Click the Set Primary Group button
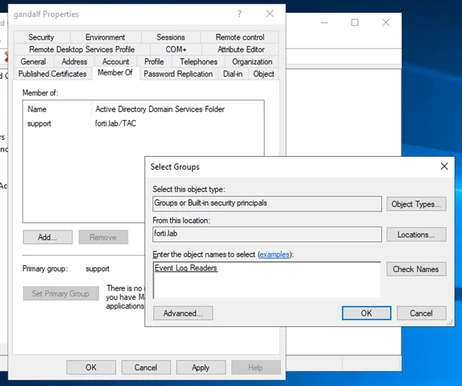This screenshot has height=386, width=462. point(61,294)
